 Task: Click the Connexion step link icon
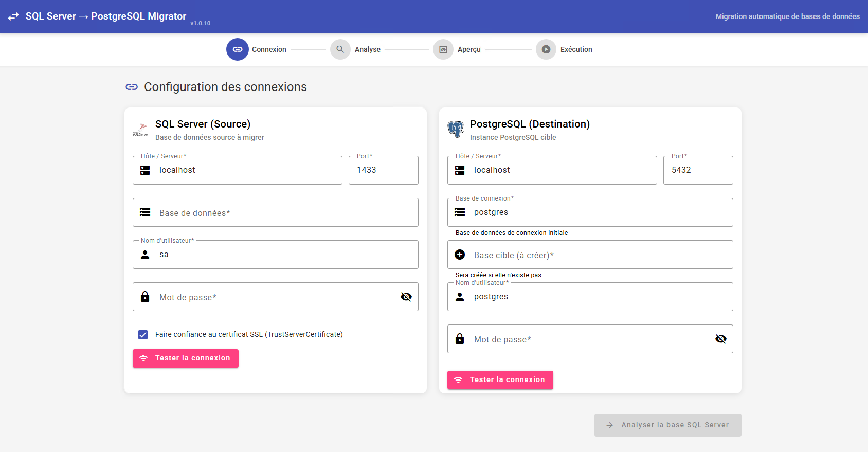(x=238, y=49)
